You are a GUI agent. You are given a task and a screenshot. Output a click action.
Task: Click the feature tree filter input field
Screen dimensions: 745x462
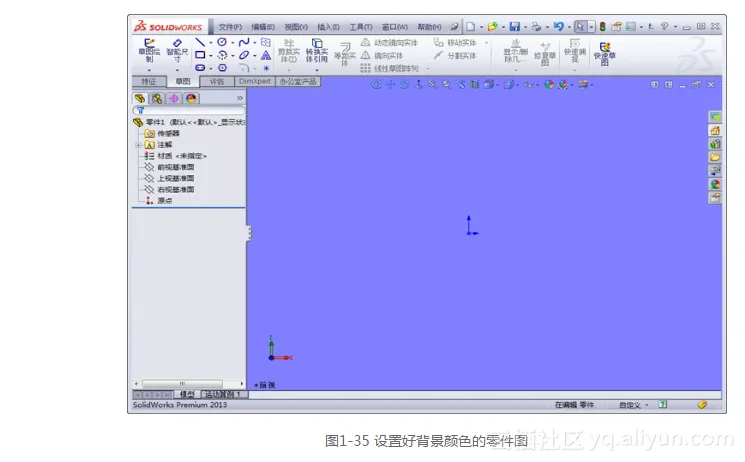coord(189,110)
